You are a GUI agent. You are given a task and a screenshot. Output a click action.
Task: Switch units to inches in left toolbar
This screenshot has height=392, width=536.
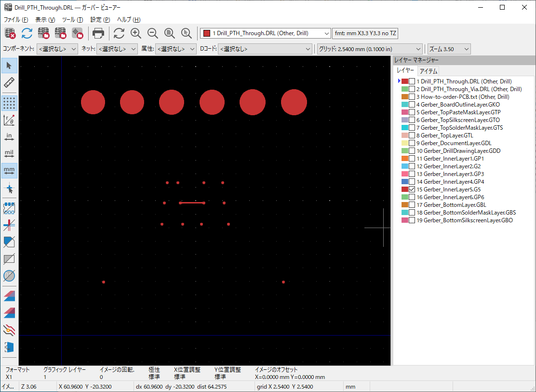coord(9,137)
